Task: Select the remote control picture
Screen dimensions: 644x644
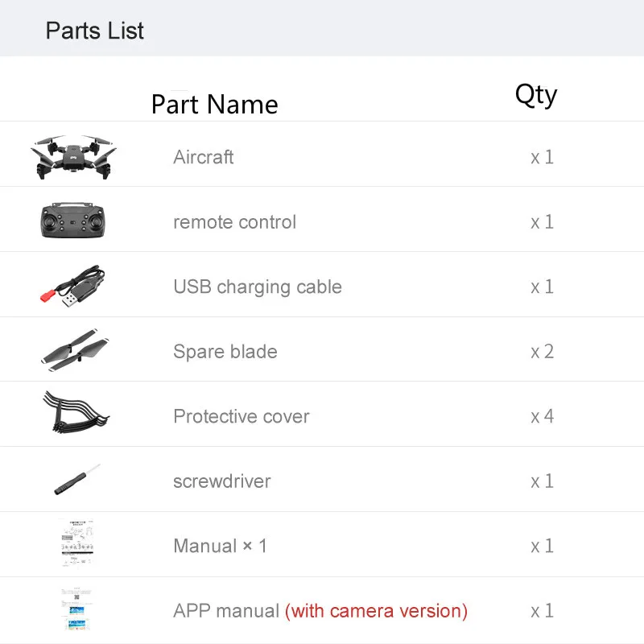Action: click(x=72, y=220)
